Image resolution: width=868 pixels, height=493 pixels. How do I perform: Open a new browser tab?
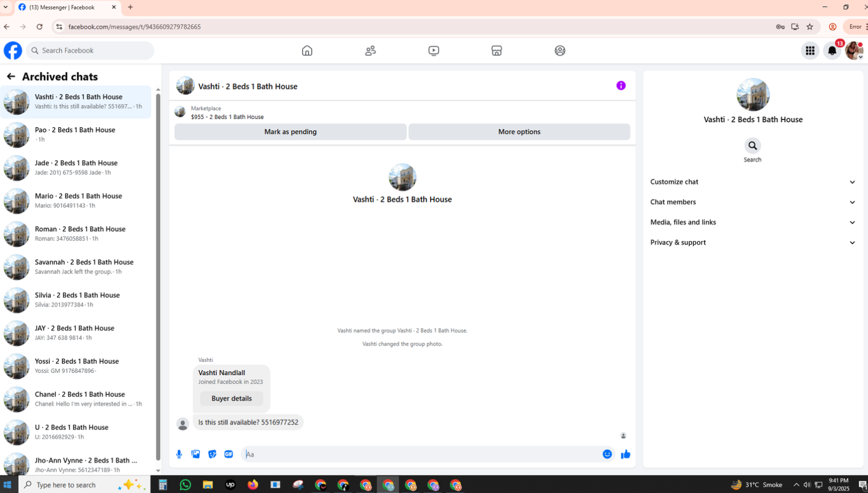[131, 7]
